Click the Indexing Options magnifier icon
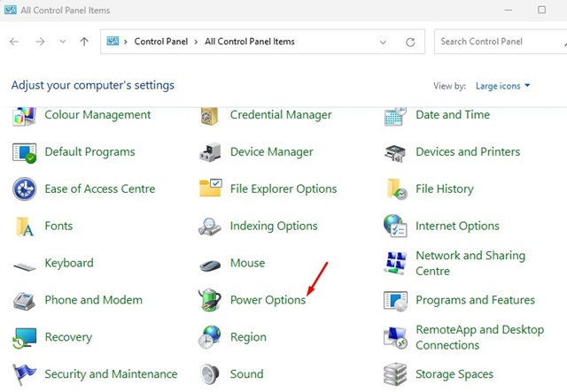Image resolution: width=567 pixels, height=392 pixels. point(210,227)
